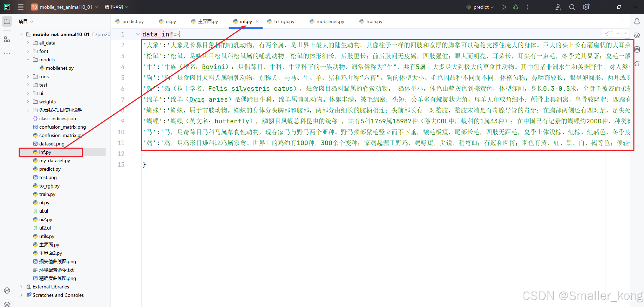Expand External Libraries node
The width and height of the screenshot is (644, 307).
[21, 287]
